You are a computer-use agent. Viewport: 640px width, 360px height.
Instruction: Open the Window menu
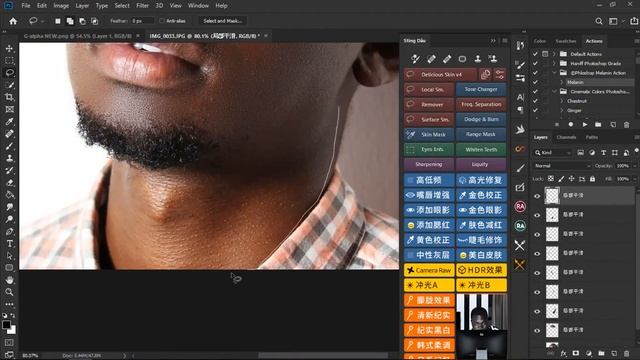point(198,6)
